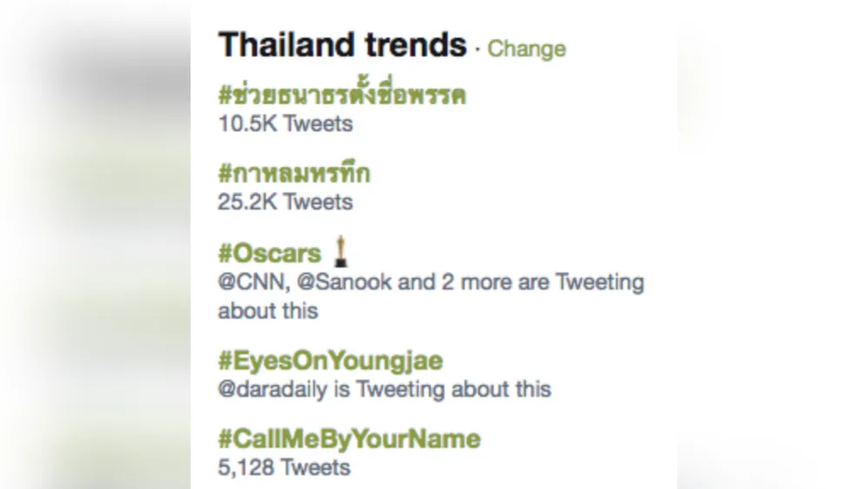
Task: Open the #CallMeByYourName trending hashtag
Action: [349, 439]
